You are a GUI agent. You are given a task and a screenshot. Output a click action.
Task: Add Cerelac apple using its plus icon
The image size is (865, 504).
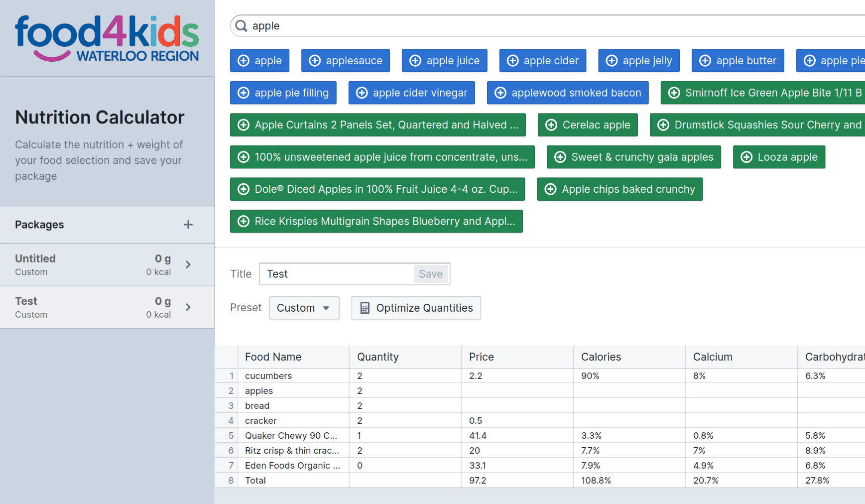coord(552,125)
